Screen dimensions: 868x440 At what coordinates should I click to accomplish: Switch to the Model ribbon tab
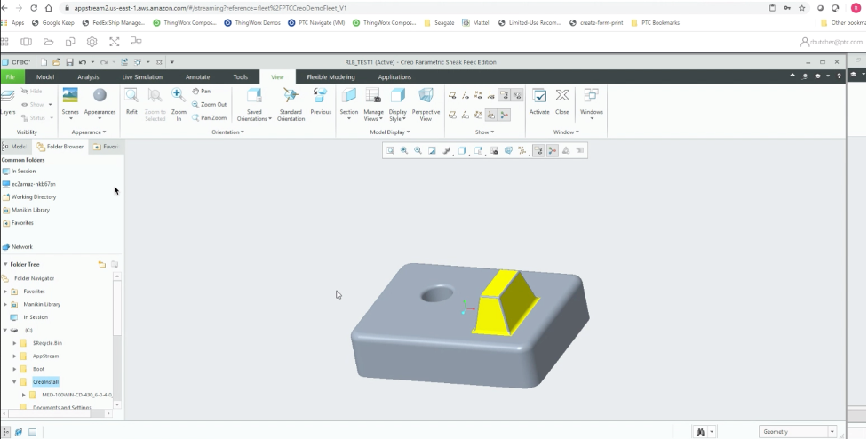click(x=44, y=77)
